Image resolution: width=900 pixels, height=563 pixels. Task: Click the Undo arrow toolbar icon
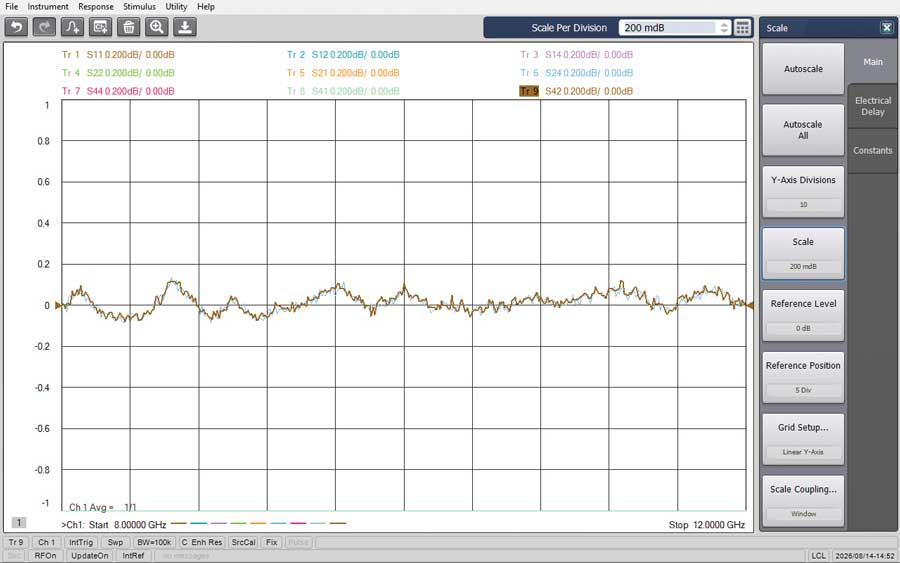tap(16, 27)
